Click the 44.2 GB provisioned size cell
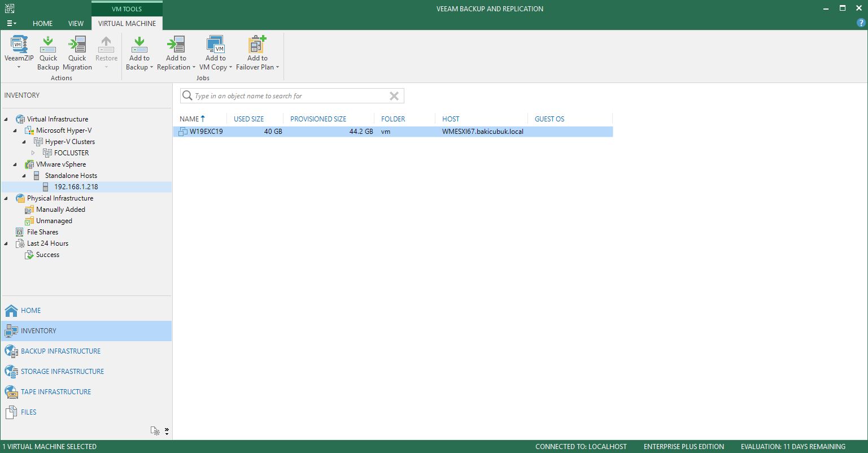Screen dimensions: 868x453 tap(361, 132)
